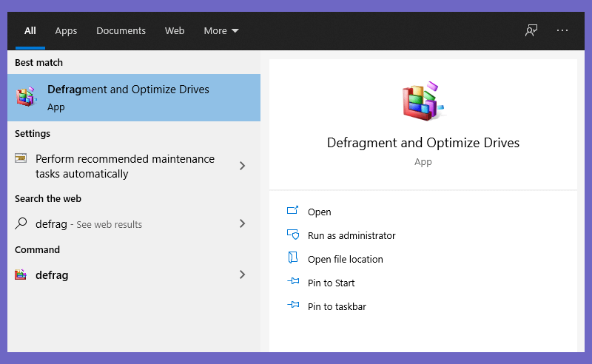The width and height of the screenshot is (592, 364).
Task: Open the three-dot options menu
Action: pos(562,30)
